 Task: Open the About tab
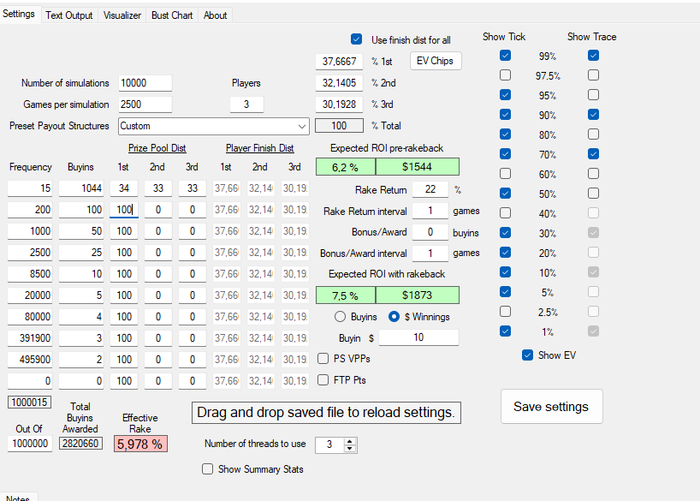[x=215, y=15]
